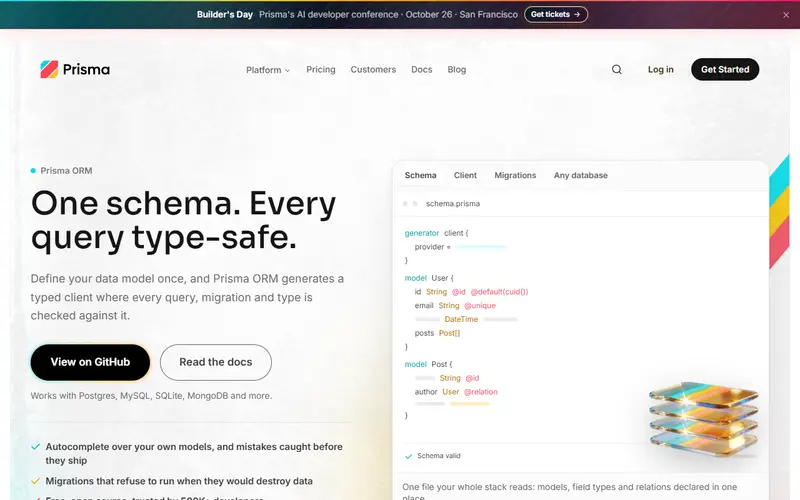Click the 'email String @unique' code line
This screenshot has height=500, width=800.
tap(455, 306)
